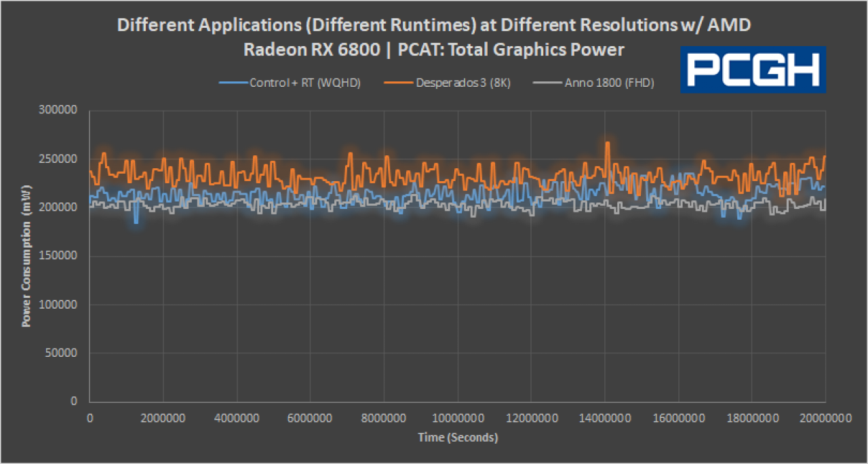This screenshot has height=464, width=868.
Task: Click the 4000000 x-axis value
Action: click(x=237, y=419)
